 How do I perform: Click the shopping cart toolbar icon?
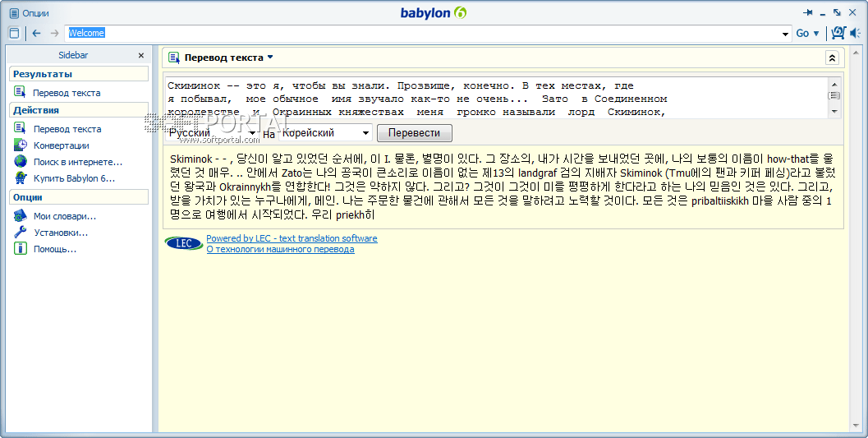point(838,33)
